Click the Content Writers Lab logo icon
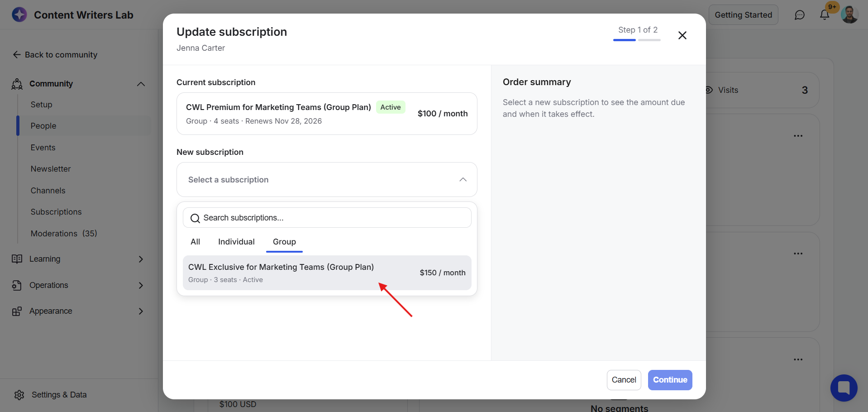The image size is (868, 412). [19, 14]
